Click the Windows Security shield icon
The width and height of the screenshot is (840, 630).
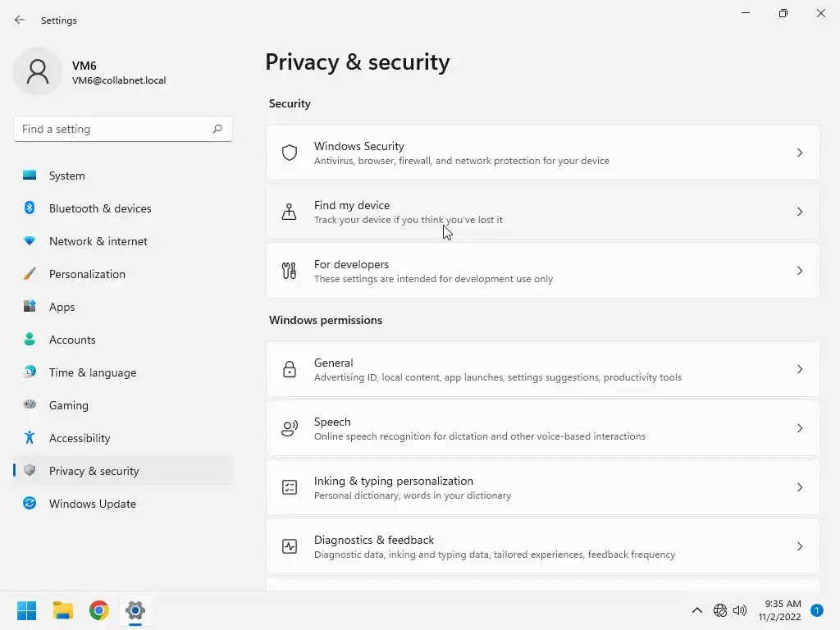click(290, 153)
